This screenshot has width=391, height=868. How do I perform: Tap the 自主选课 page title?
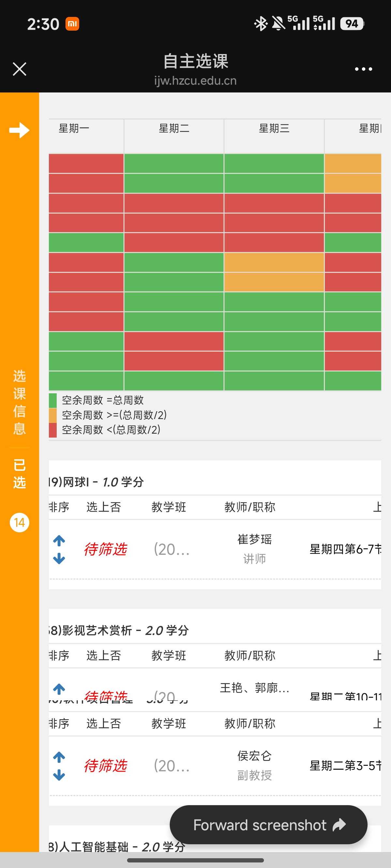click(196, 61)
